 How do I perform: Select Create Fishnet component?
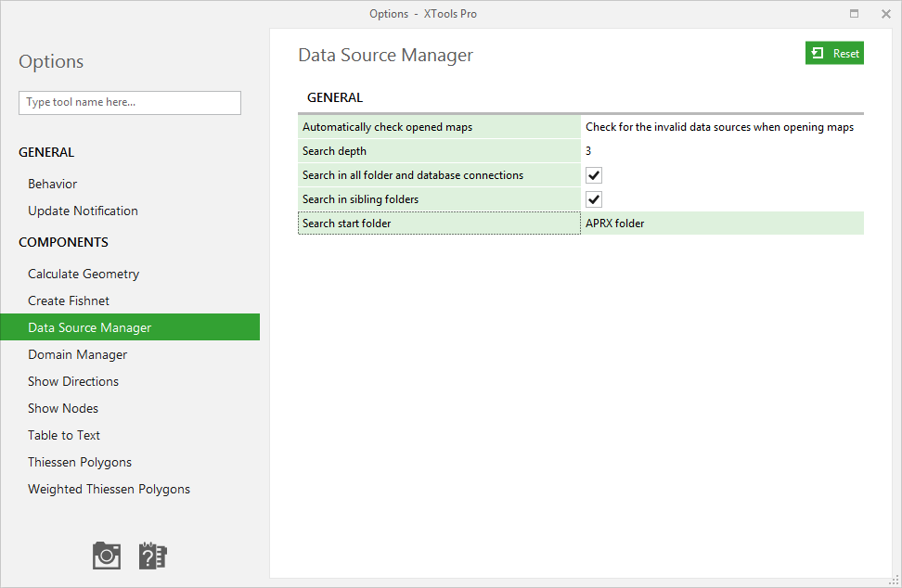(x=69, y=300)
